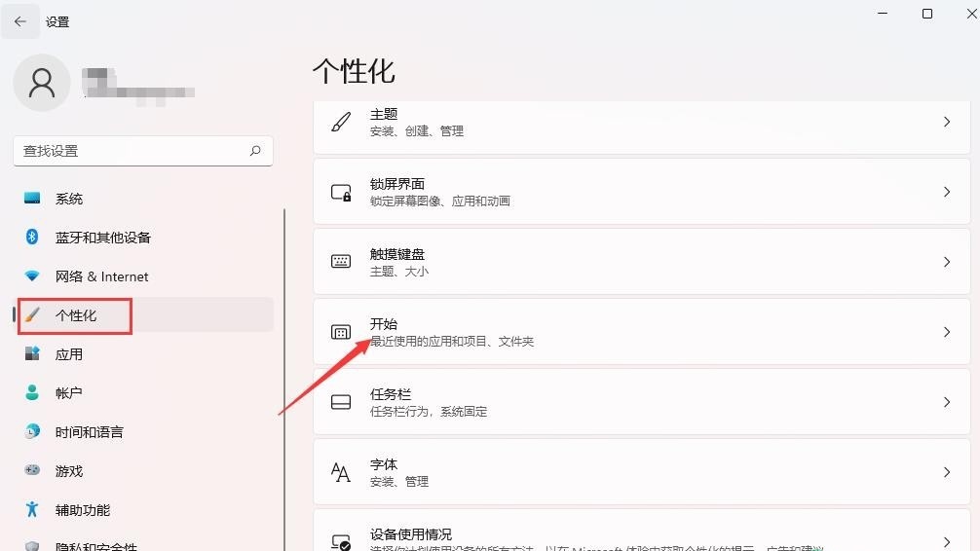
Task: Open the user profile avatar
Action: pyautogui.click(x=42, y=83)
